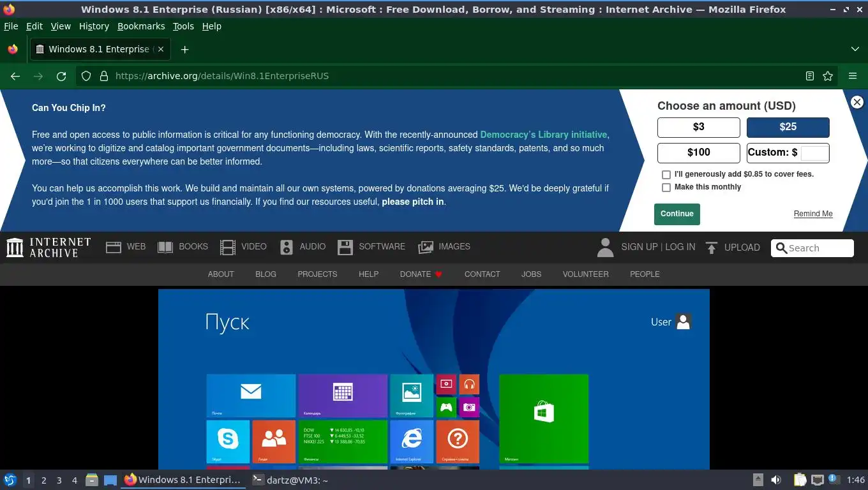Click the Custom dollar amount field
Image resolution: width=868 pixels, height=490 pixels.
point(814,152)
